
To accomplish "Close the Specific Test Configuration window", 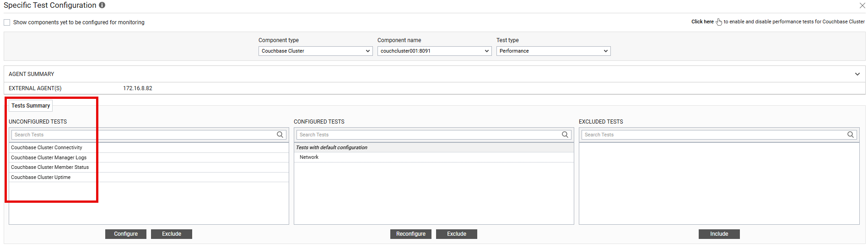I will coord(862,5).
